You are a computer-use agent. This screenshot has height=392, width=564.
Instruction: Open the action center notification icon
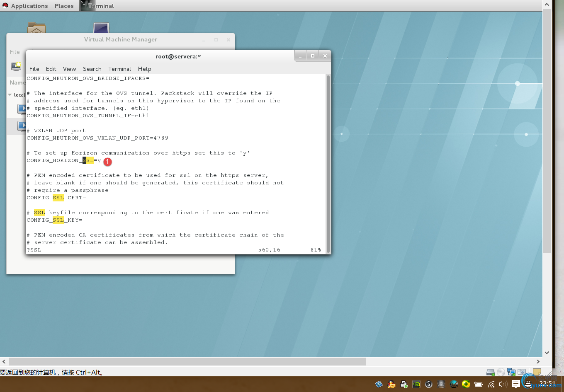click(516, 384)
